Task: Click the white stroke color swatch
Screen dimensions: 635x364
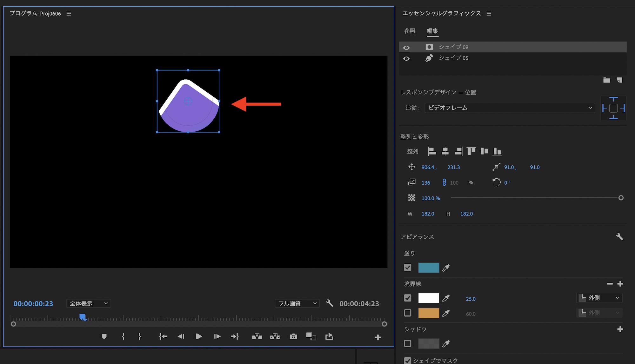Action: point(429,298)
